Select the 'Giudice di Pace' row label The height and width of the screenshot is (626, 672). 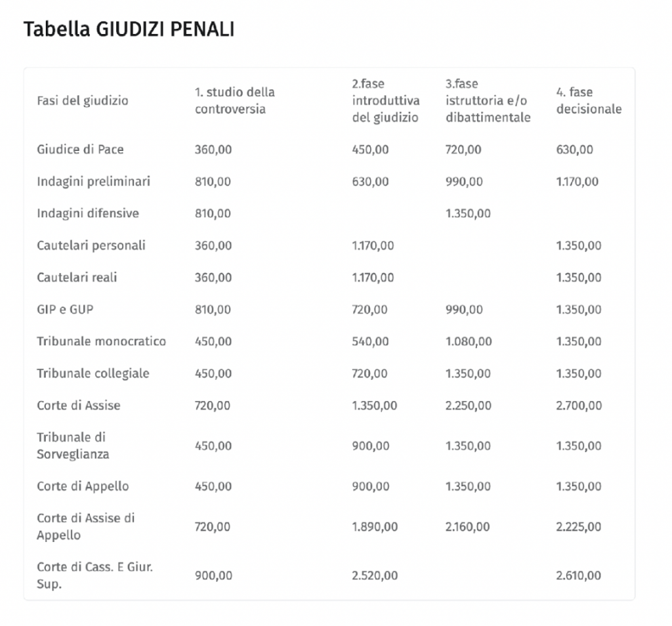(x=80, y=150)
